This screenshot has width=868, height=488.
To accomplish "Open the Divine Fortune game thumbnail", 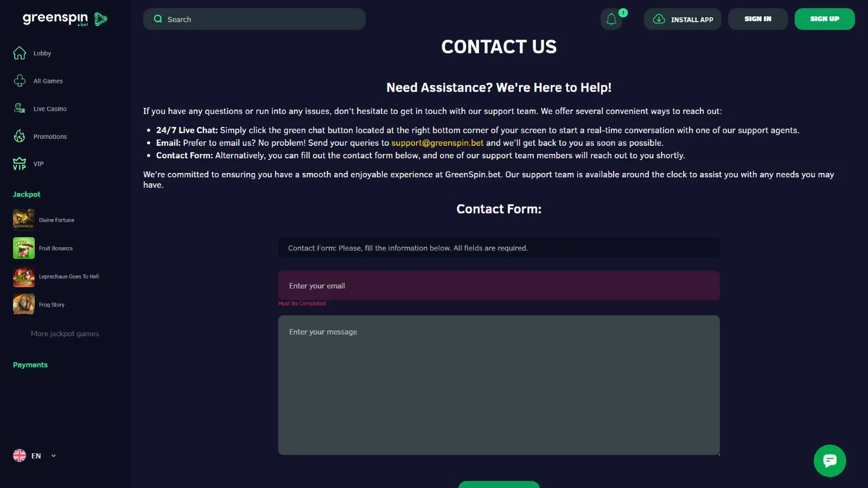I will 24,220.
